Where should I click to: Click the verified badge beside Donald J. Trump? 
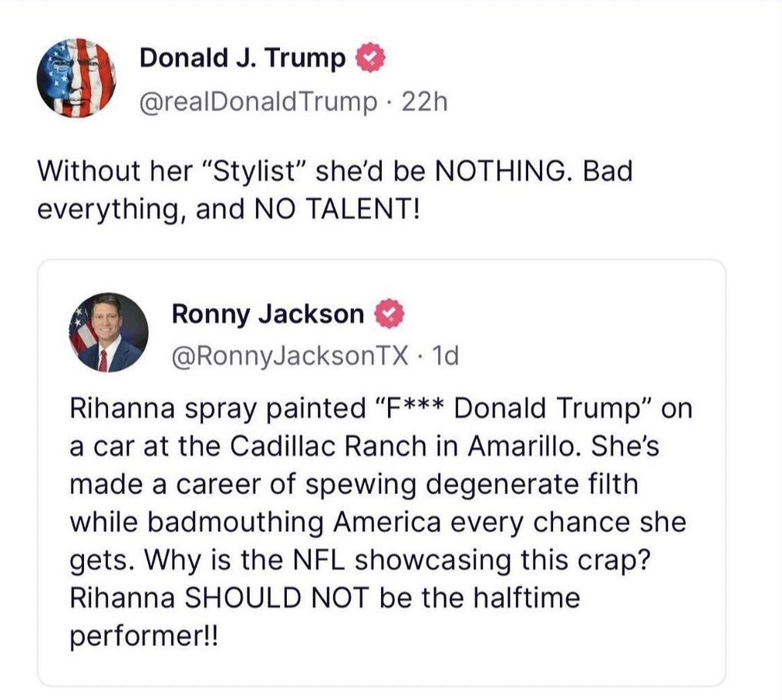pyautogui.click(x=370, y=59)
